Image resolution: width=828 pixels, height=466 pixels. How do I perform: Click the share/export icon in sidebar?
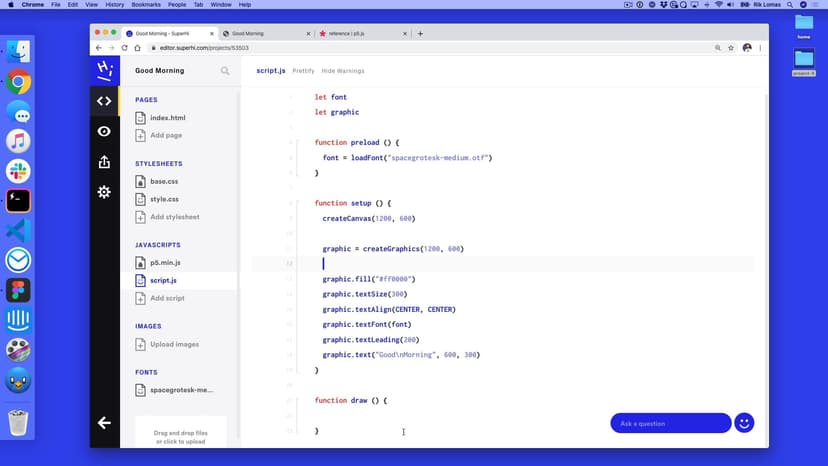[x=104, y=162]
